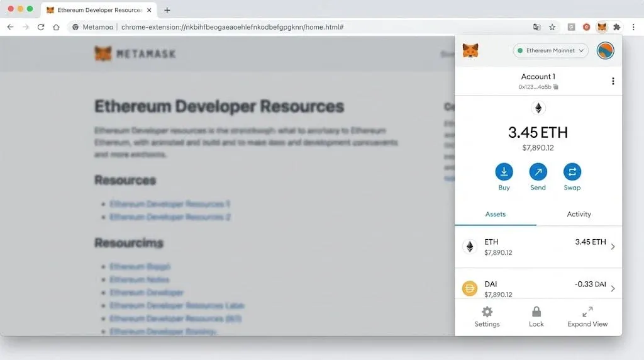This screenshot has width=644, height=360.
Task: Click the MetaMask fox logo in popup
Action: 470,51
